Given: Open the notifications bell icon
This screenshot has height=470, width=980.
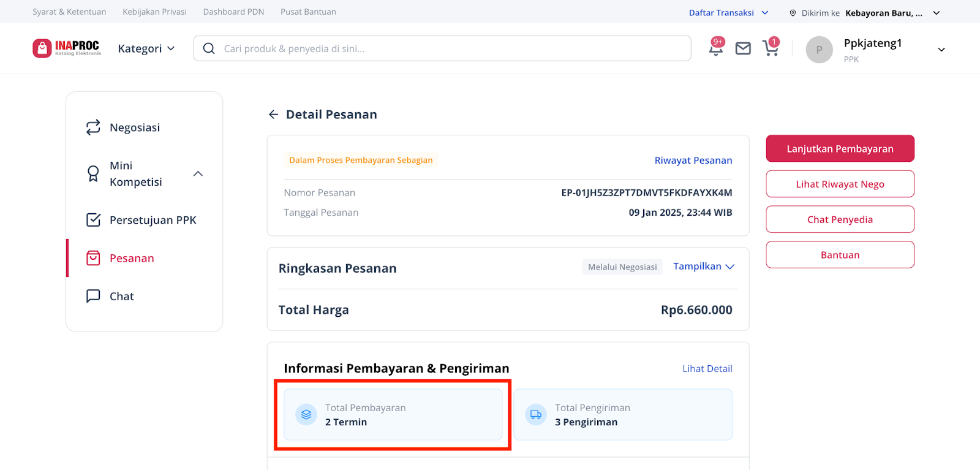Looking at the screenshot, I should pyautogui.click(x=716, y=48).
